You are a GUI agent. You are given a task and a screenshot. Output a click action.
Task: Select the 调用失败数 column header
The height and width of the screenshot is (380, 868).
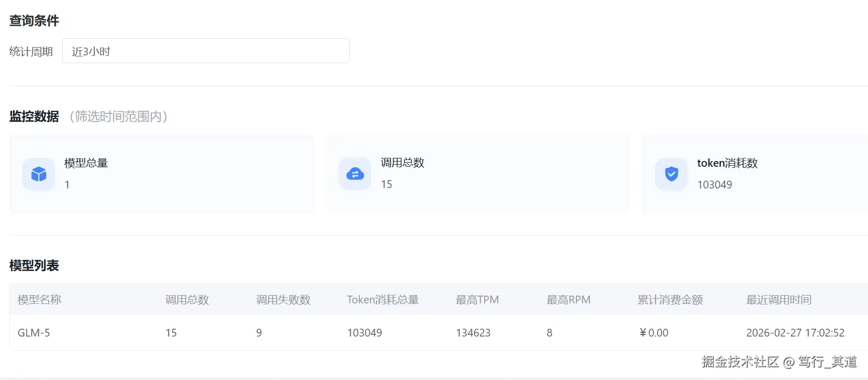(x=283, y=300)
